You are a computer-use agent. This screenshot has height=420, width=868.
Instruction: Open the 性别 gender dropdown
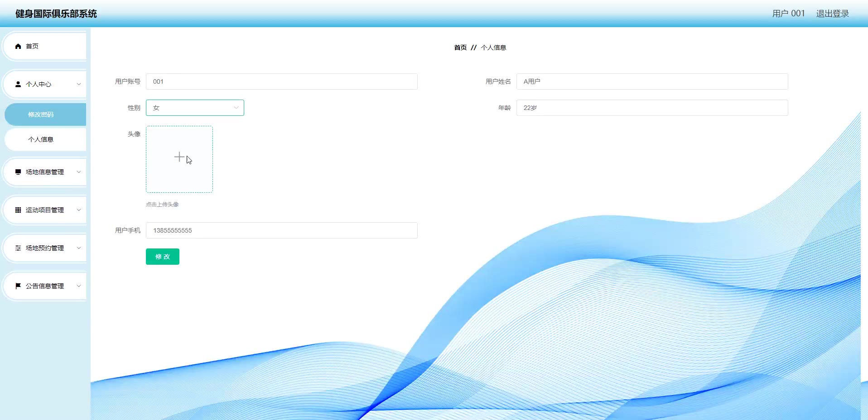(x=195, y=108)
